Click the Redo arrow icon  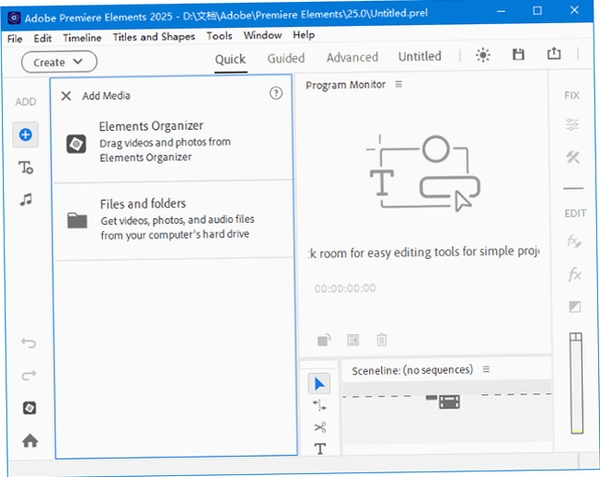pyautogui.click(x=29, y=375)
